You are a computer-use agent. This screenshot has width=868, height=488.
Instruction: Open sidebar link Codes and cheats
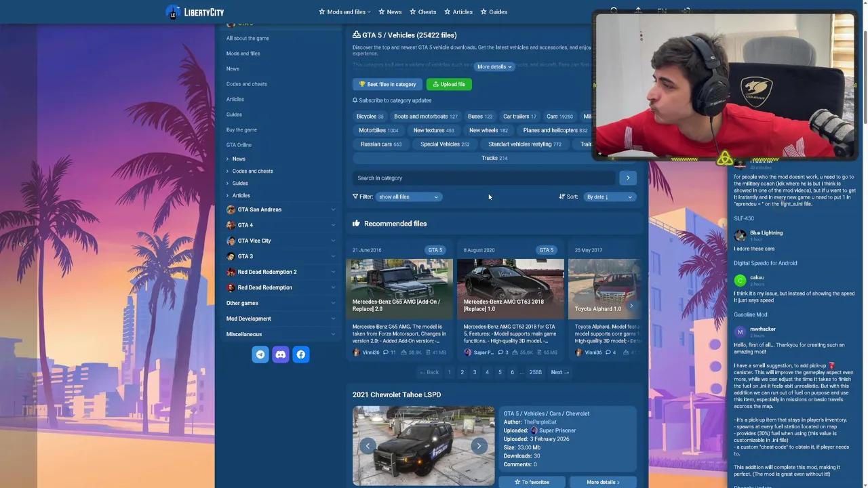point(247,84)
